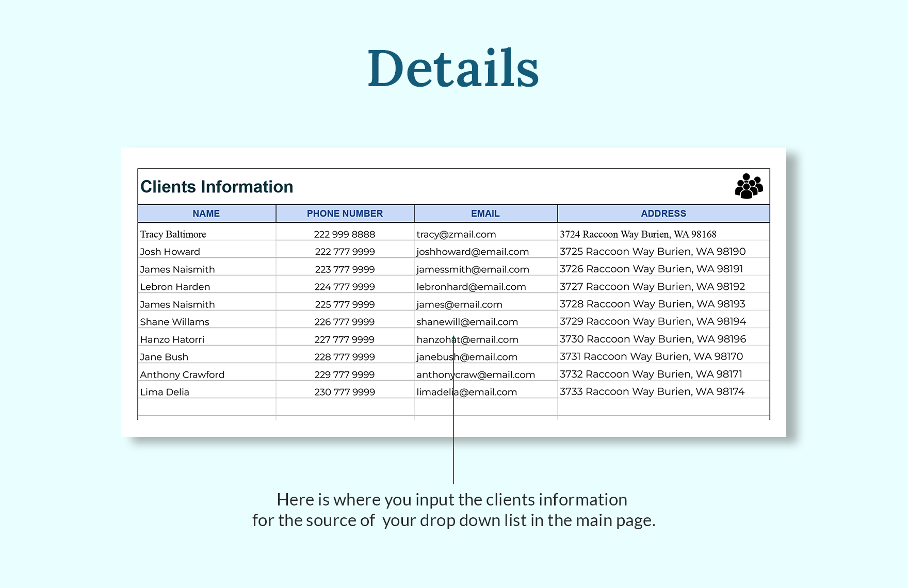Screen dimensions: 908x588
Task: Select the NAME column header
Action: pos(206,213)
